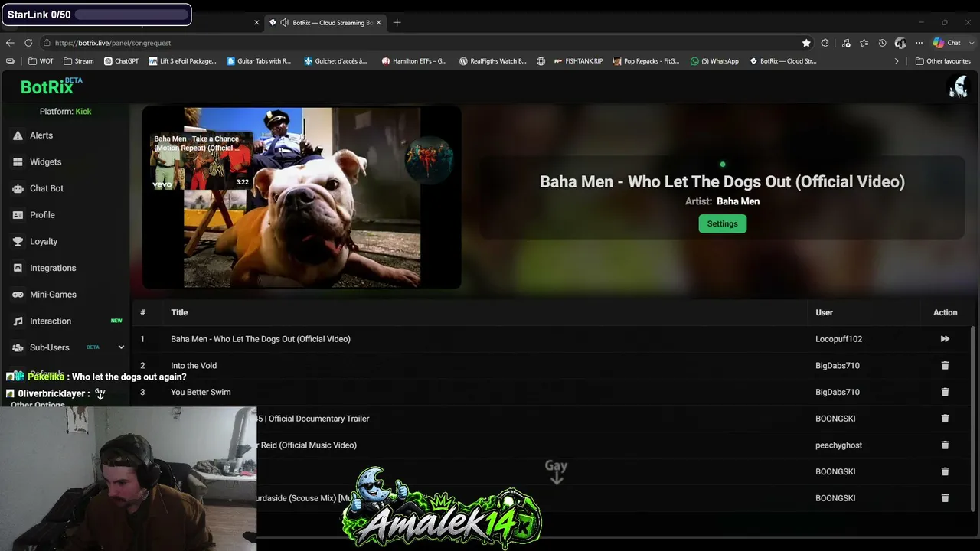Open the browser extensions puzzle icon

(x=825, y=43)
